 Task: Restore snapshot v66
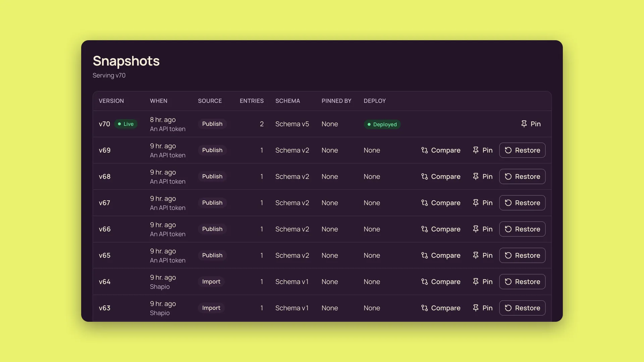click(x=522, y=229)
